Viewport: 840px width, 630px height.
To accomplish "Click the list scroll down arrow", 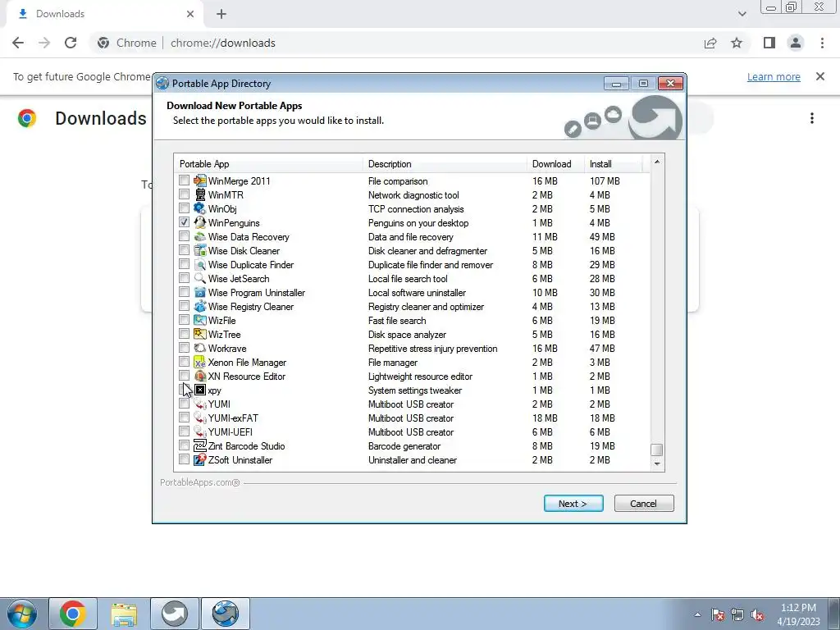I will [657, 464].
